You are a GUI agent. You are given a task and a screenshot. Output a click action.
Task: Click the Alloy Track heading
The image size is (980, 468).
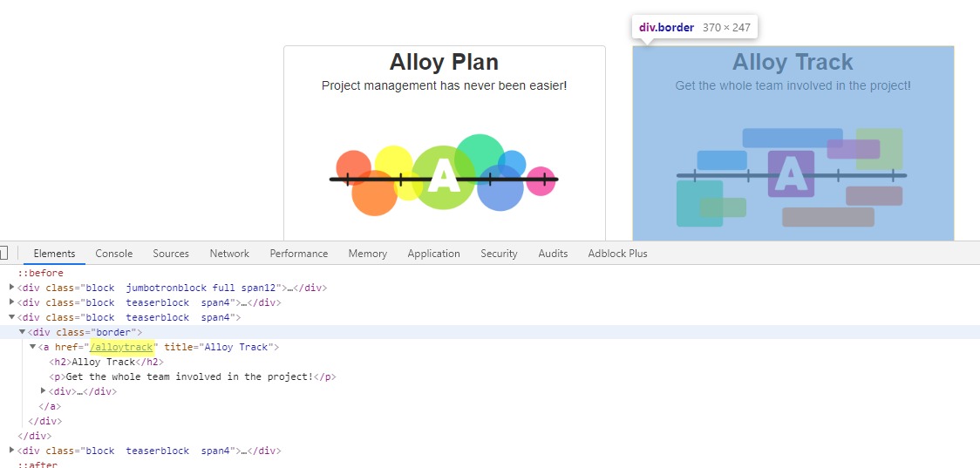point(793,63)
